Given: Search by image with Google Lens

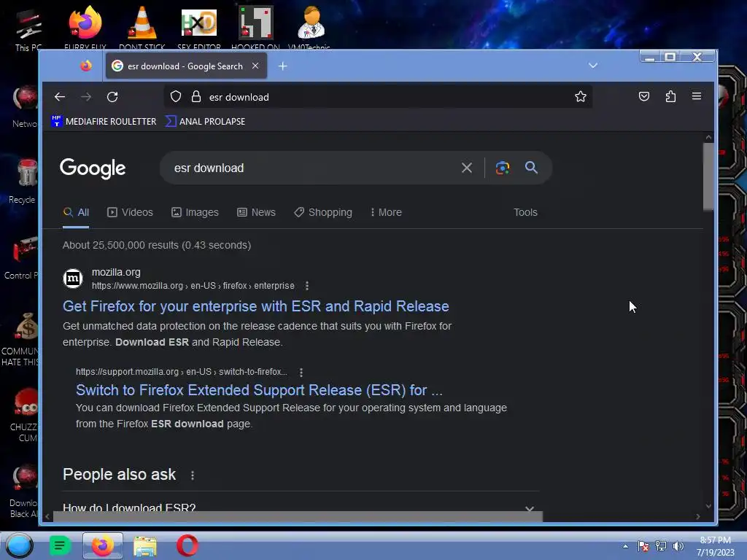Looking at the screenshot, I should pyautogui.click(x=502, y=168).
